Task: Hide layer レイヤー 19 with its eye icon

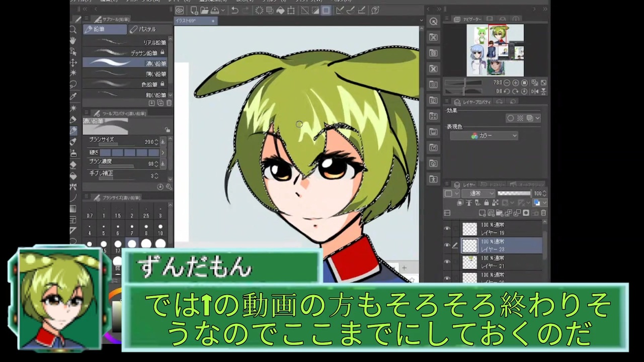Action: (447, 229)
